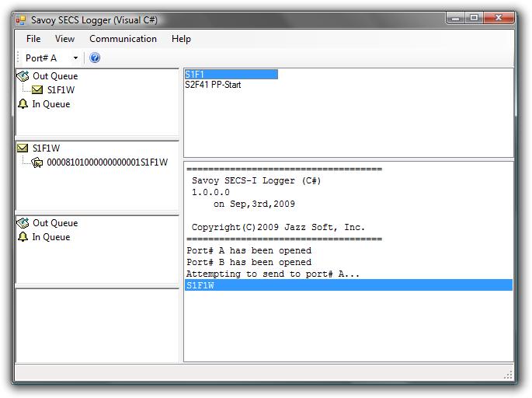
Task: Click 'Attempting to send to port# A...' line
Action: point(273,274)
